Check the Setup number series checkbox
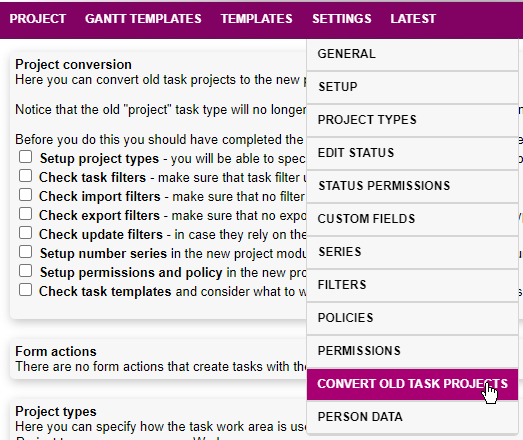This screenshot has width=523, height=440. point(25,252)
